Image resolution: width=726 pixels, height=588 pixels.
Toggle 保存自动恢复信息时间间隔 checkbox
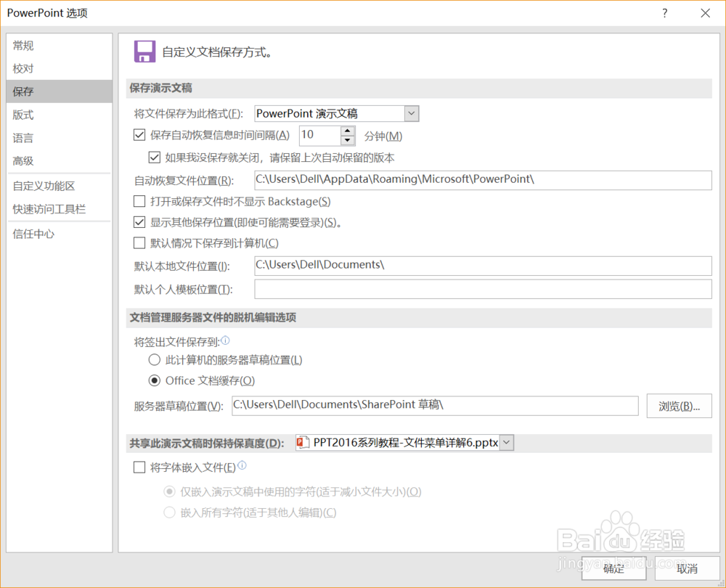(x=139, y=135)
